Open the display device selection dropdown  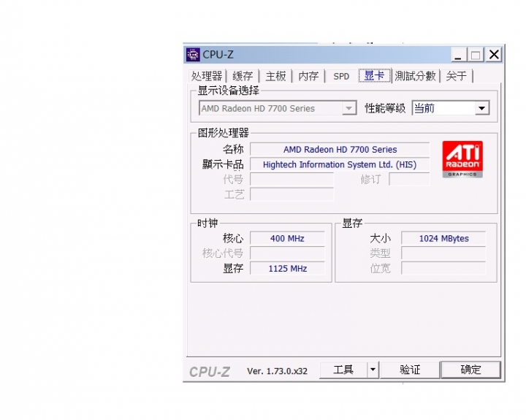point(278,108)
